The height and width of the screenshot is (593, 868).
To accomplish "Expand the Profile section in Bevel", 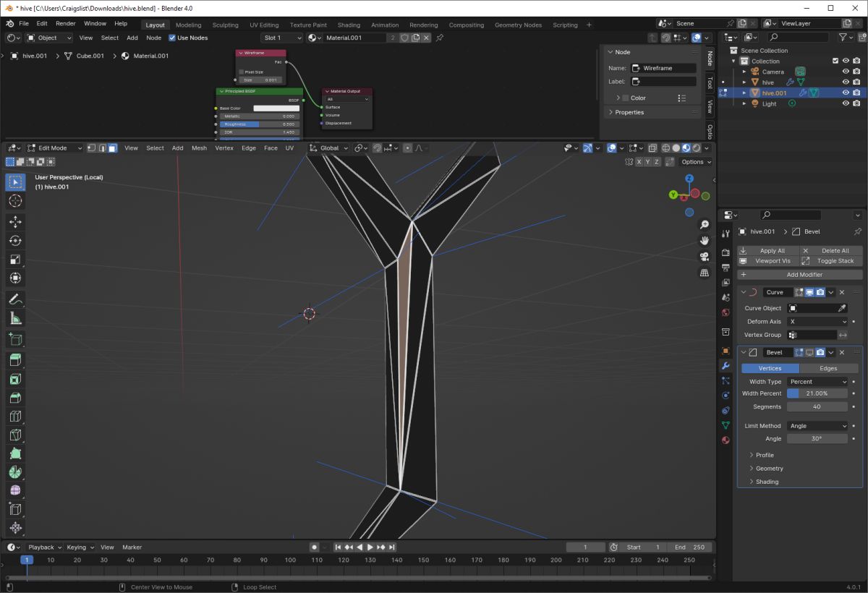I will coord(765,455).
